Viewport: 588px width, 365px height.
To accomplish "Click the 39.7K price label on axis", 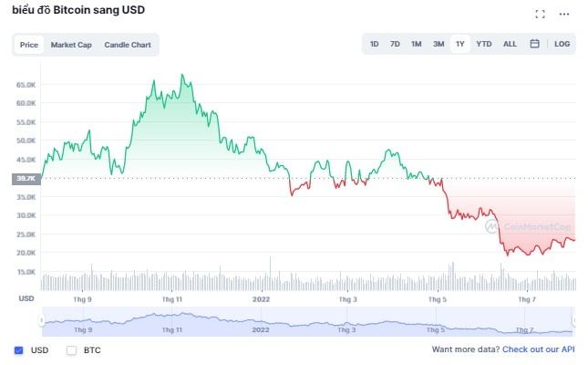I will click(x=25, y=179).
